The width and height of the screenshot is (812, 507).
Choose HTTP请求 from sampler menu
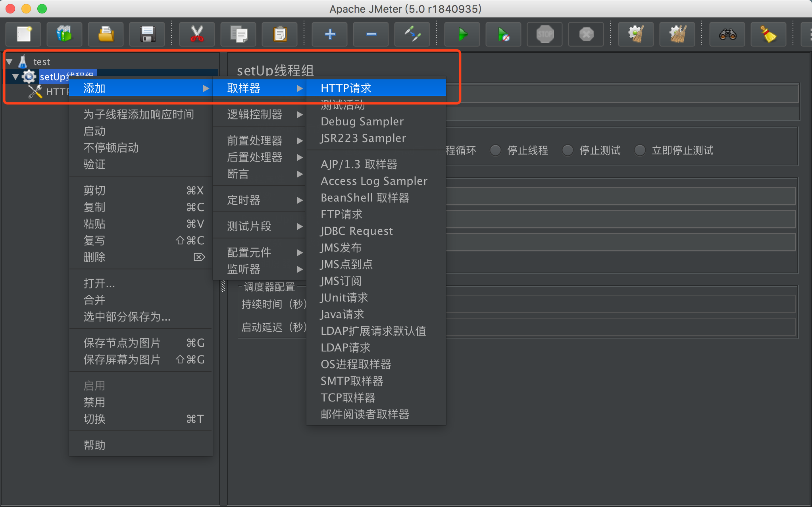pyautogui.click(x=376, y=88)
